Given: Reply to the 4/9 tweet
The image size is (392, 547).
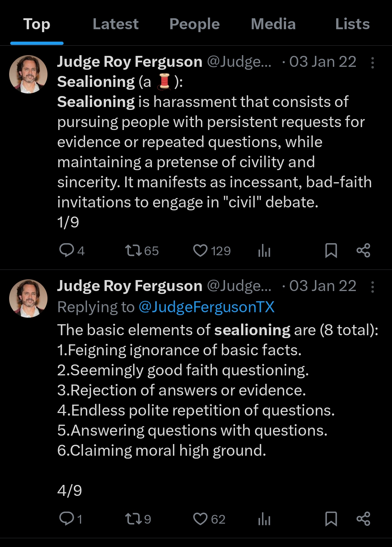Looking at the screenshot, I should (67, 519).
